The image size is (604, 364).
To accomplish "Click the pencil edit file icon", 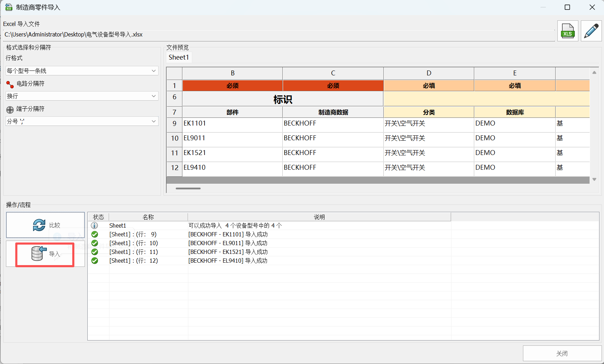I will click(x=591, y=31).
